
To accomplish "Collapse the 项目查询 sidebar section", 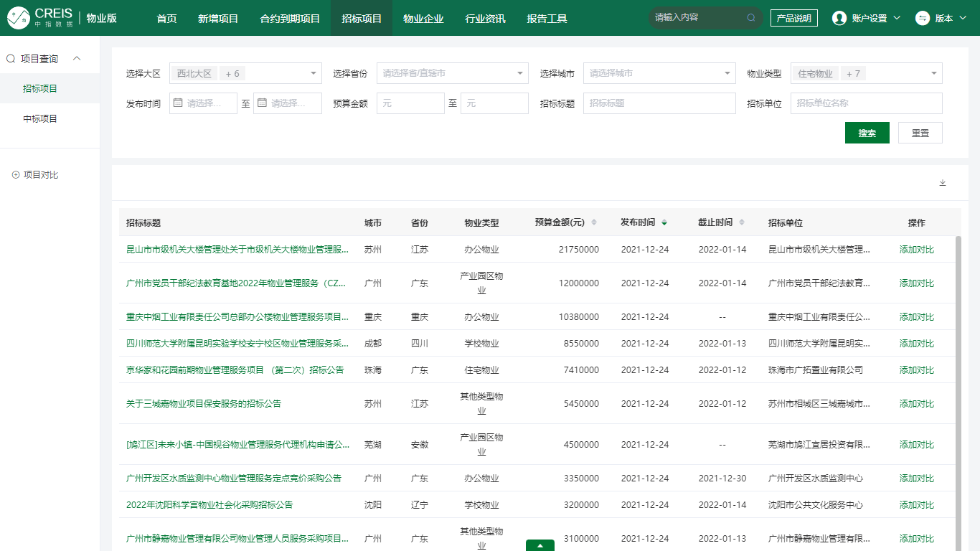I will [77, 59].
